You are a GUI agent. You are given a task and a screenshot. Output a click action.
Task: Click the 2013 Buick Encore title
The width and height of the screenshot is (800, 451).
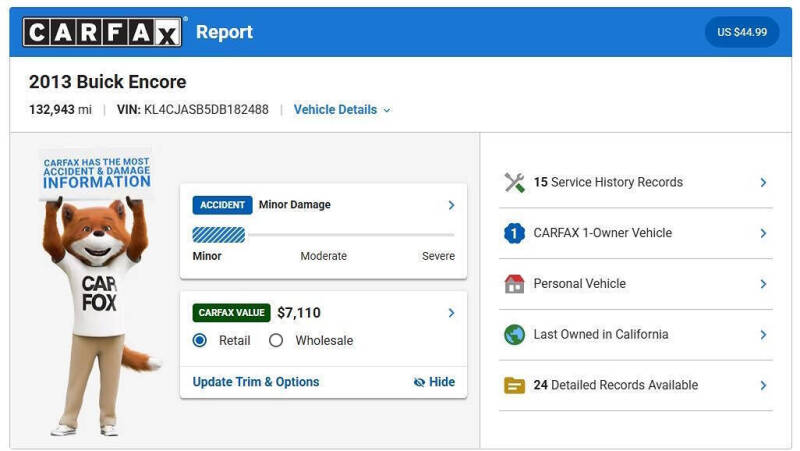[x=108, y=82]
